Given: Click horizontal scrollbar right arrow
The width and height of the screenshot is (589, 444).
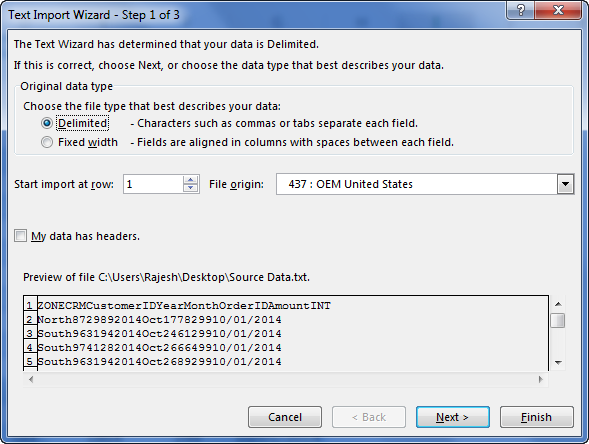Looking at the screenshot, I should (541, 379).
